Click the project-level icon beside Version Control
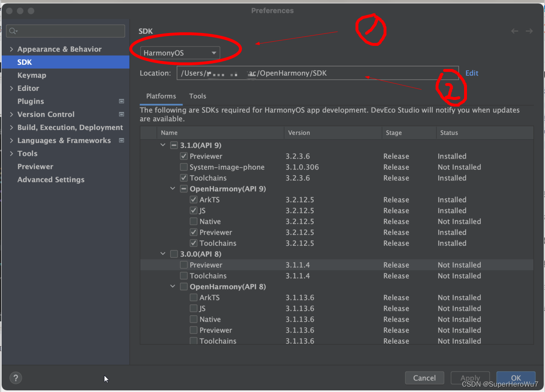The width and height of the screenshot is (545, 392). (121, 114)
